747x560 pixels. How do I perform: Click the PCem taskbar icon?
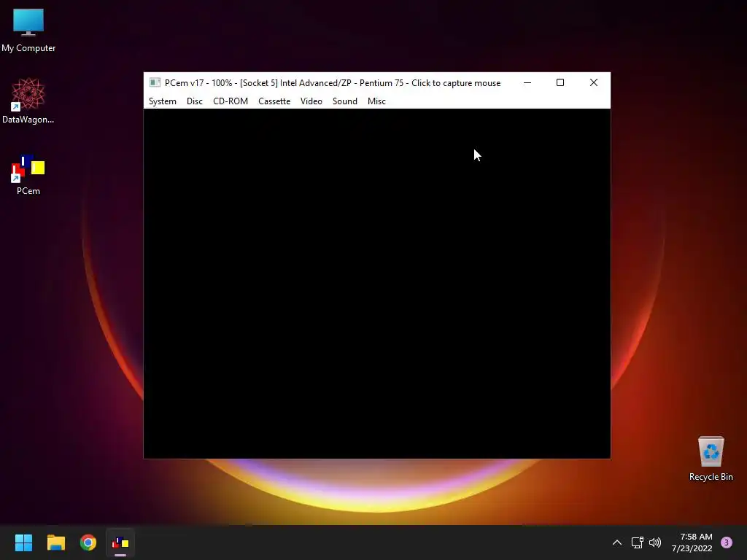point(120,542)
